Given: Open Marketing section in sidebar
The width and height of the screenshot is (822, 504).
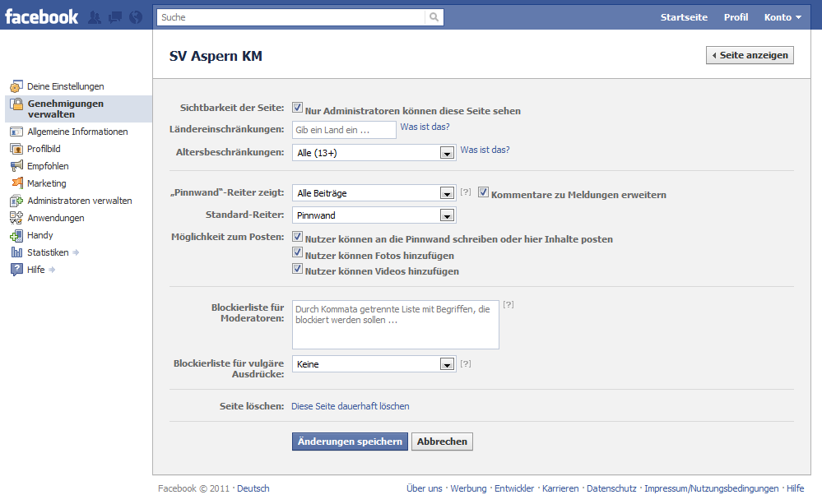Looking at the screenshot, I should pyautogui.click(x=47, y=183).
